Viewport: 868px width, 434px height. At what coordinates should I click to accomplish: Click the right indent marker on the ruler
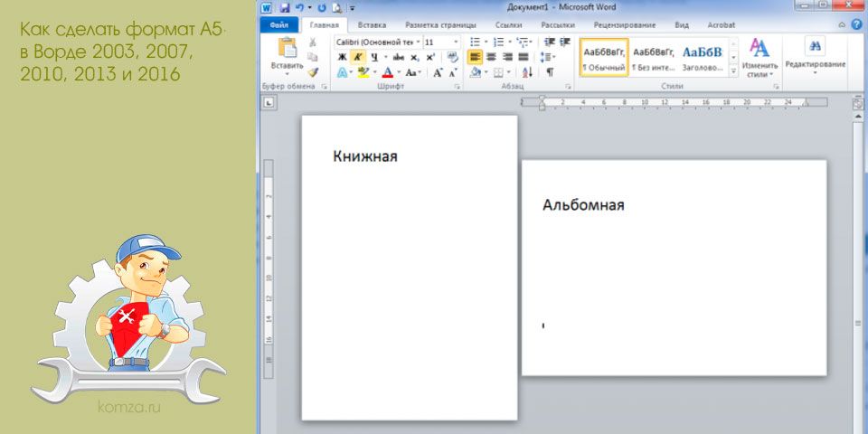806,105
